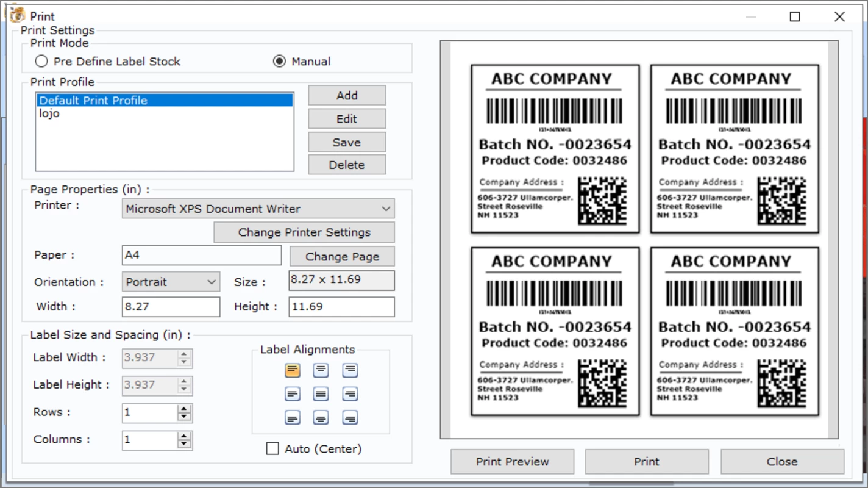Click Delete print profile button
Viewport: 868px width, 488px height.
347,165
